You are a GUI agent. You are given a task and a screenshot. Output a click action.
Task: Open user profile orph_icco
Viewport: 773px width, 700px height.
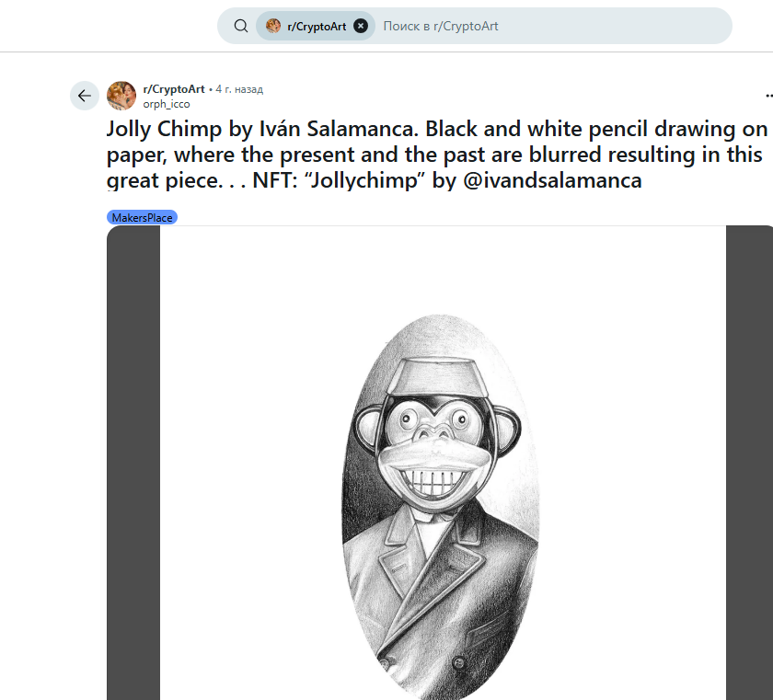point(167,104)
